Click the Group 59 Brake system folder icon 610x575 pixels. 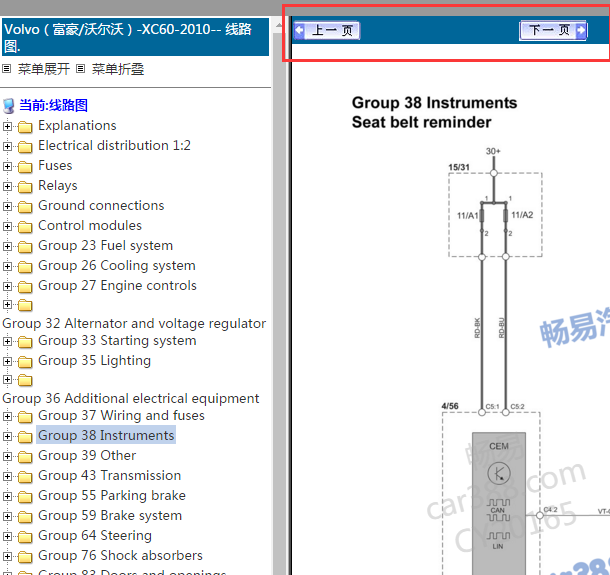click(25, 517)
